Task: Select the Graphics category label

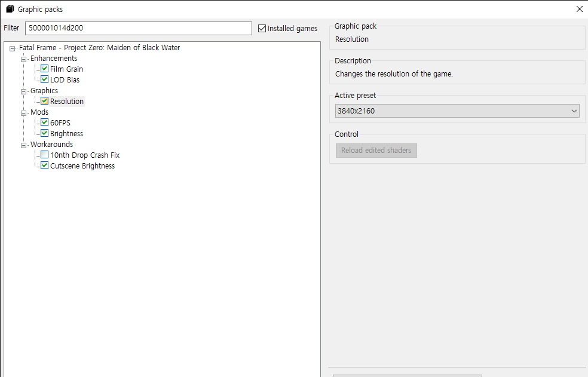Action: (44, 90)
